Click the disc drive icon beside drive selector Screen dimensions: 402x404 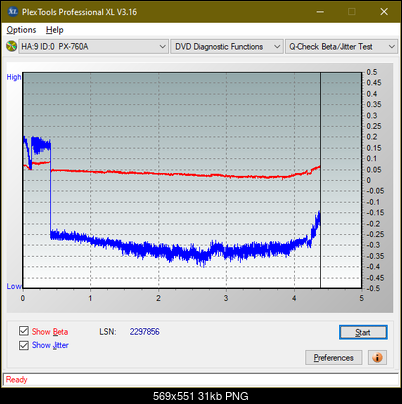[11, 46]
